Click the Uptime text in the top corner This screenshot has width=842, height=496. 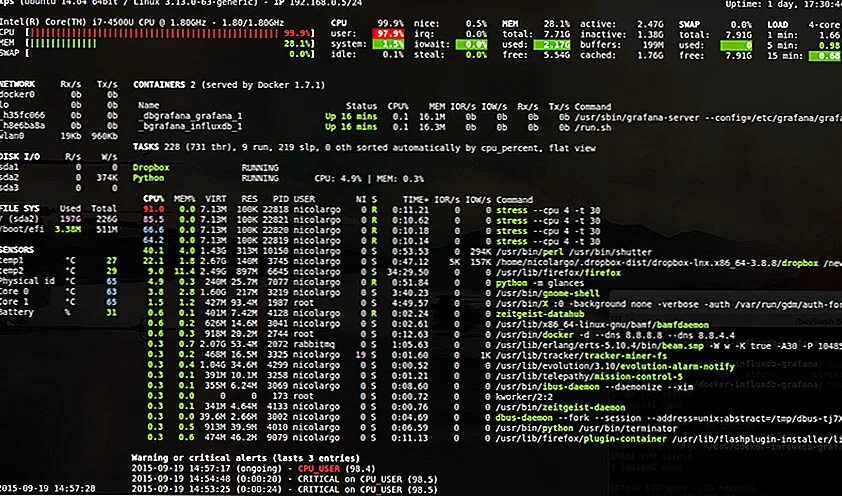coord(783,4)
